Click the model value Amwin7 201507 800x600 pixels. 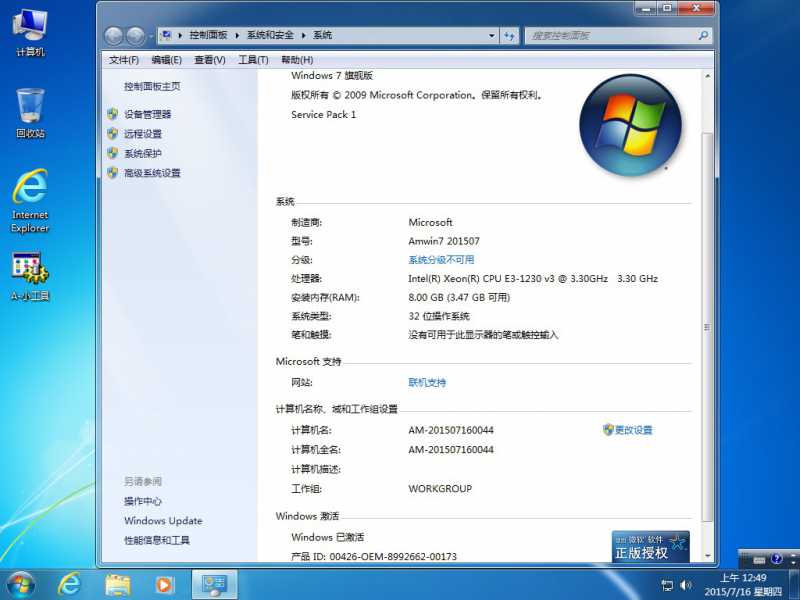[444, 241]
